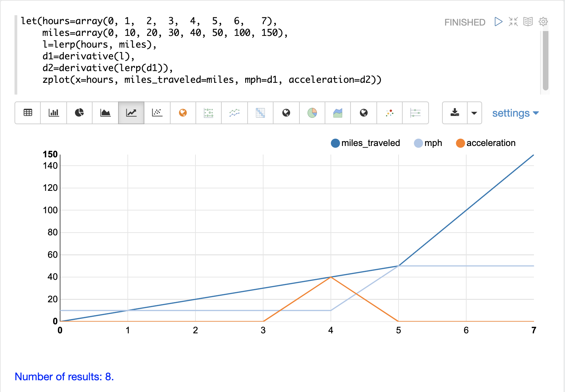Viewport: 565px width, 392px height.
Task: Click the orange globe visualization icon
Action: [x=183, y=113]
